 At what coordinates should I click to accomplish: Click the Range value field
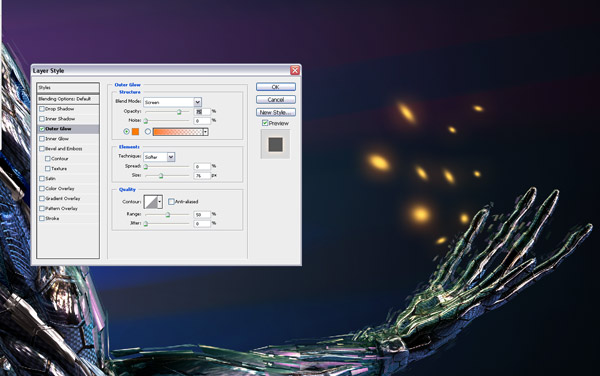(202, 215)
